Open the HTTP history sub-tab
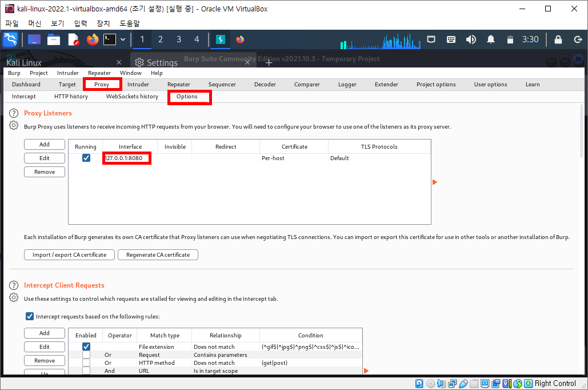Screen dimensions: 588x390 (x=71, y=97)
